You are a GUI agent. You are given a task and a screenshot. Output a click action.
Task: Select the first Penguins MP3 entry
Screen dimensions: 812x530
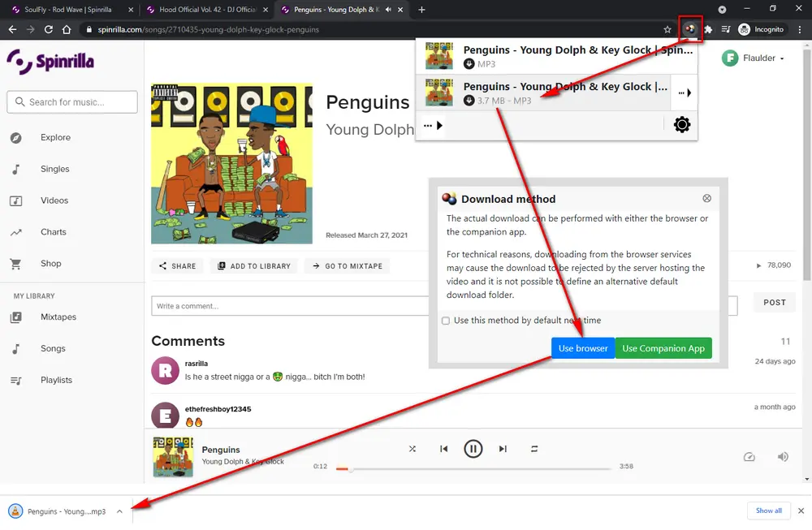(557, 56)
